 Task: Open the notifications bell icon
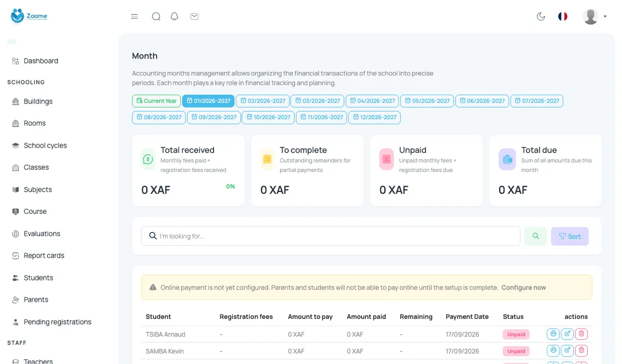[175, 17]
